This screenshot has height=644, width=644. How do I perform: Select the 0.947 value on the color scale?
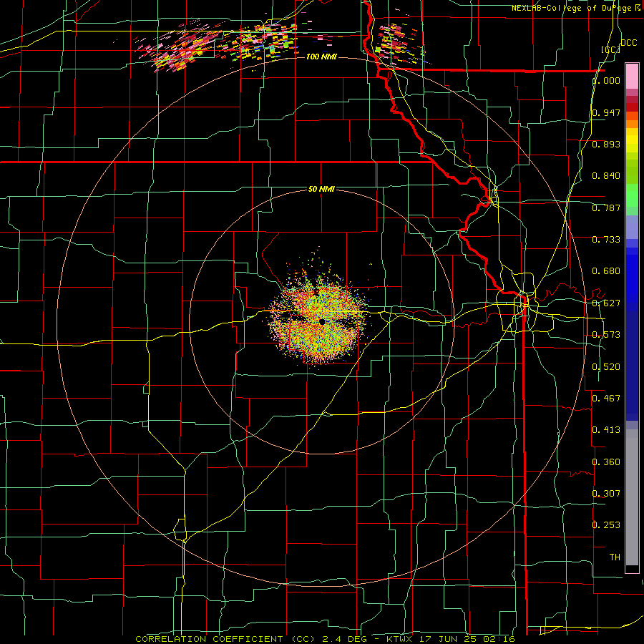[606, 112]
